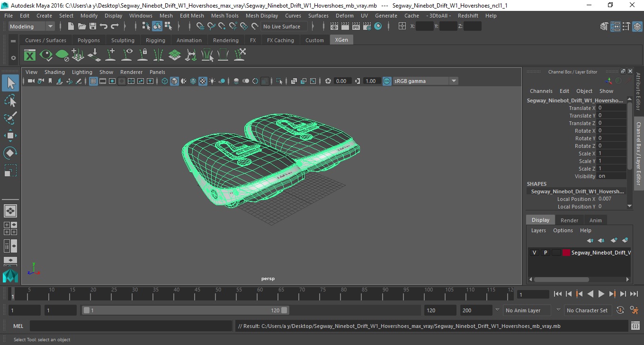This screenshot has height=345, width=644.
Task: Open shelf menu lines icon
Action: 13,41
